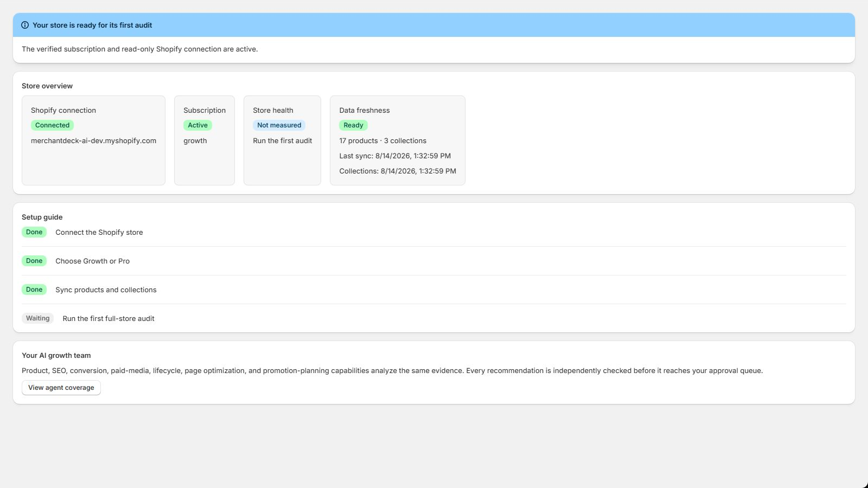
Task: Click the Data freshness card title
Action: (365, 110)
